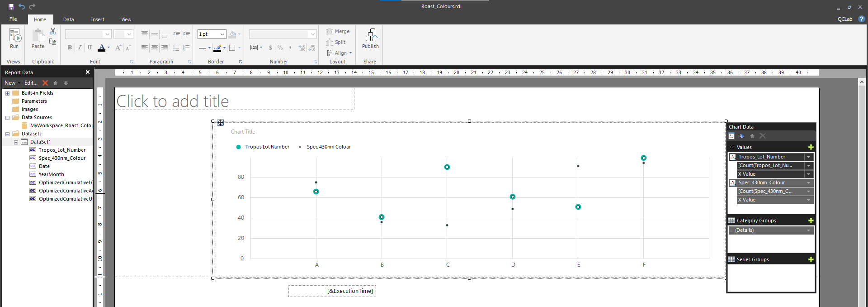
Task: Open Font group dialog launcher
Action: pyautogui.click(x=132, y=62)
